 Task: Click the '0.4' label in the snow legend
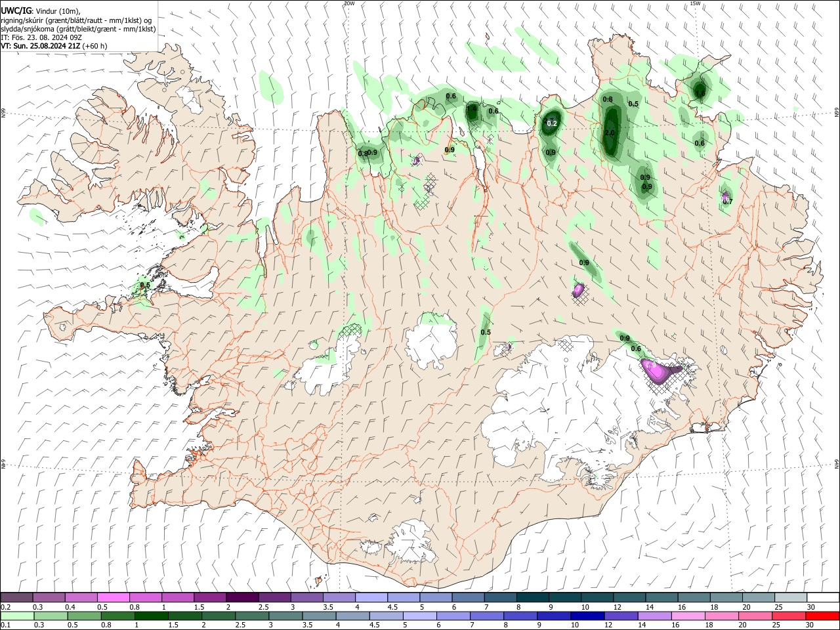coord(70,607)
